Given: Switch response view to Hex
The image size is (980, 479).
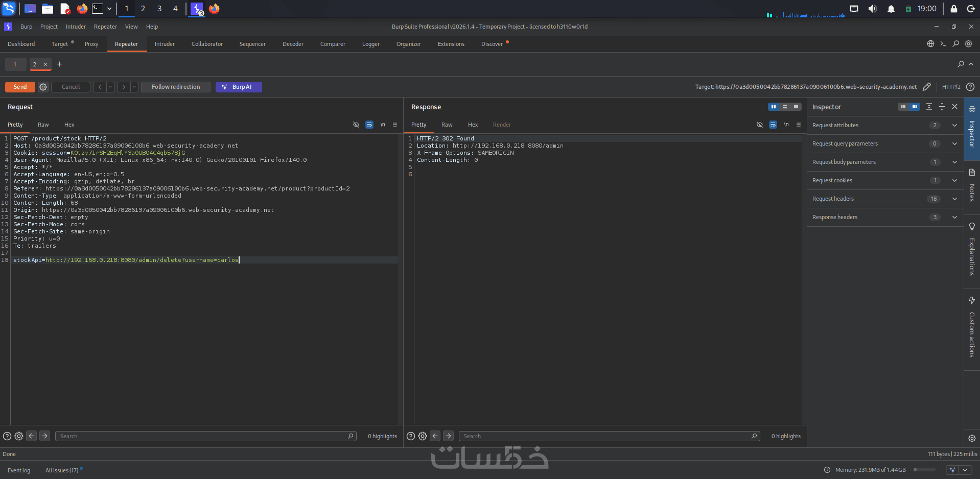Looking at the screenshot, I should point(473,125).
